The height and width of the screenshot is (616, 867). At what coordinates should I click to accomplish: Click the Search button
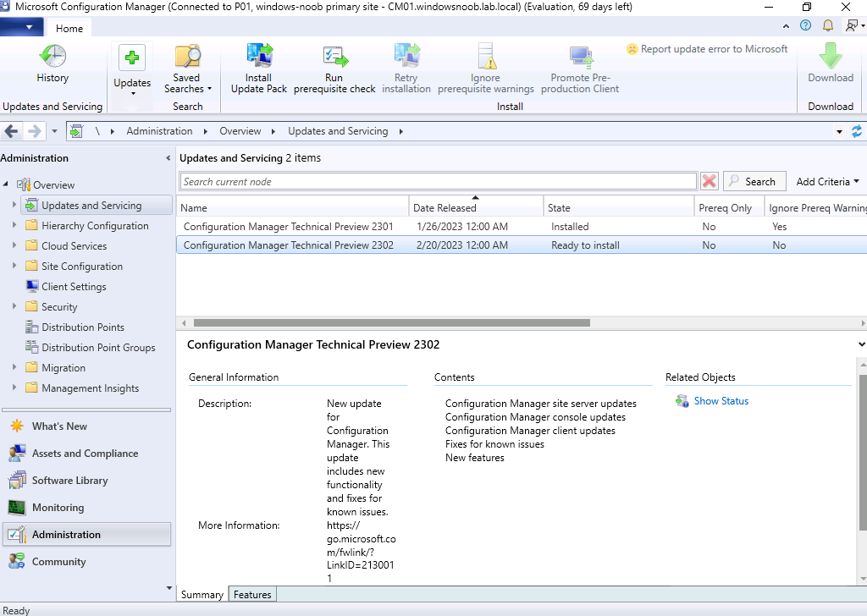tap(754, 181)
